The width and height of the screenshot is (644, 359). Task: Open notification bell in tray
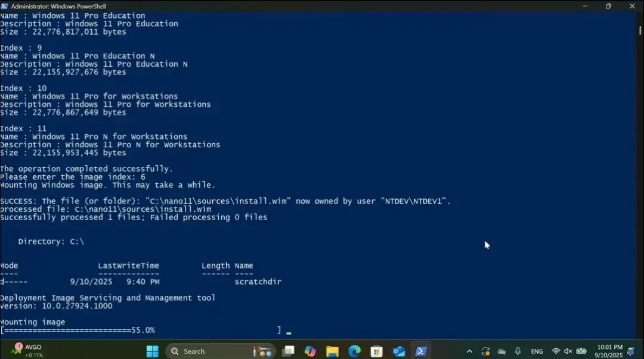(631, 351)
